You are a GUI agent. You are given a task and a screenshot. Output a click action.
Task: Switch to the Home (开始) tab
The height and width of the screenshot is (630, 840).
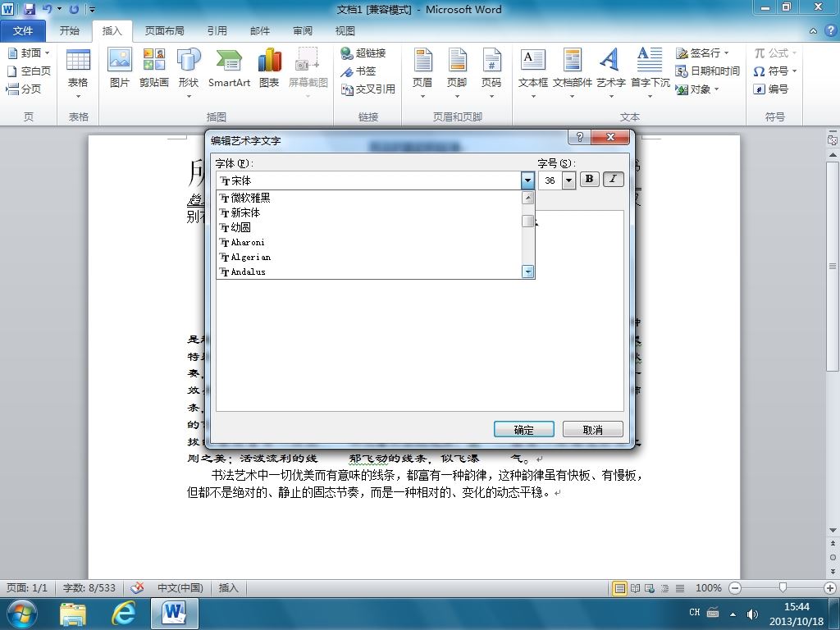coord(70,30)
